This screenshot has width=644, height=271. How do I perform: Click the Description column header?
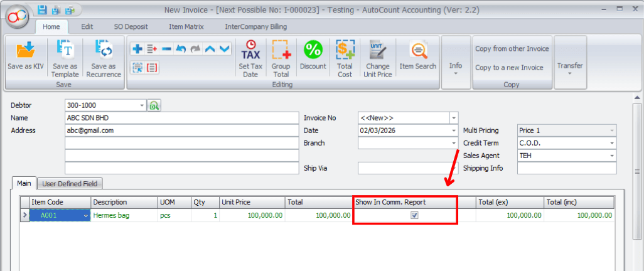pos(124,203)
